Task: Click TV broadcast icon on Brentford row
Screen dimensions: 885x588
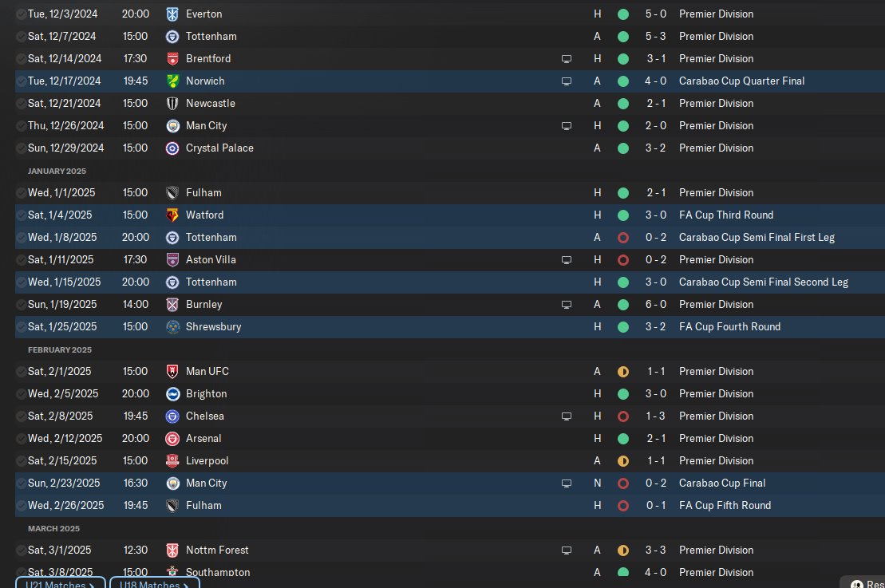Action: coord(567,59)
